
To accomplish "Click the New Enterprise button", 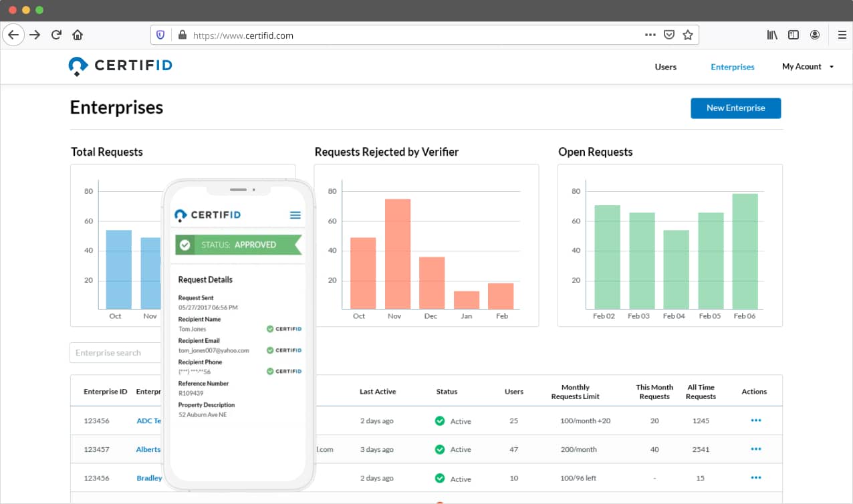I will 736,108.
